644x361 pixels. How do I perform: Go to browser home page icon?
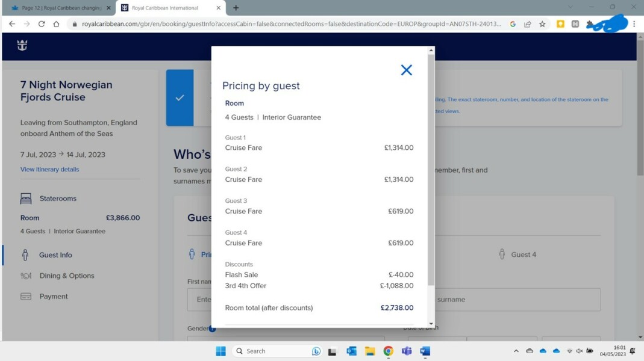(x=56, y=24)
